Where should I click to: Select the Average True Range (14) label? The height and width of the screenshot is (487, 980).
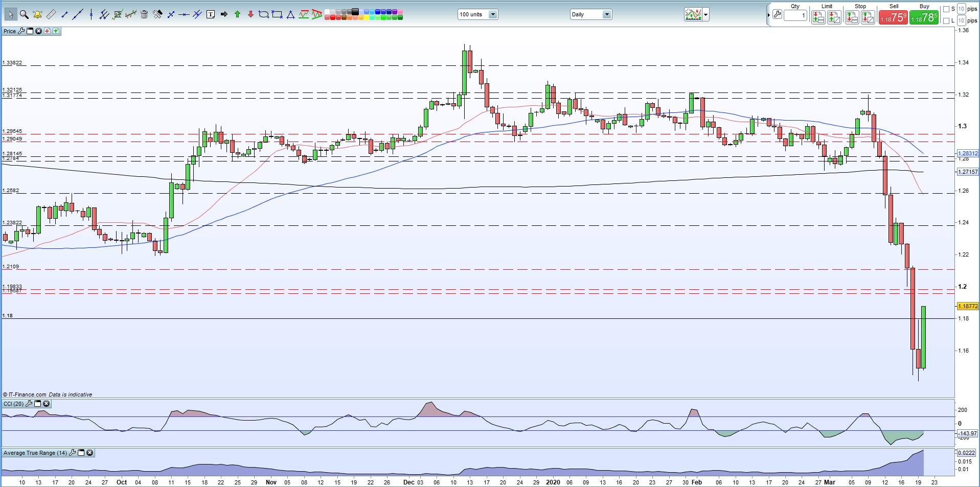pos(35,453)
